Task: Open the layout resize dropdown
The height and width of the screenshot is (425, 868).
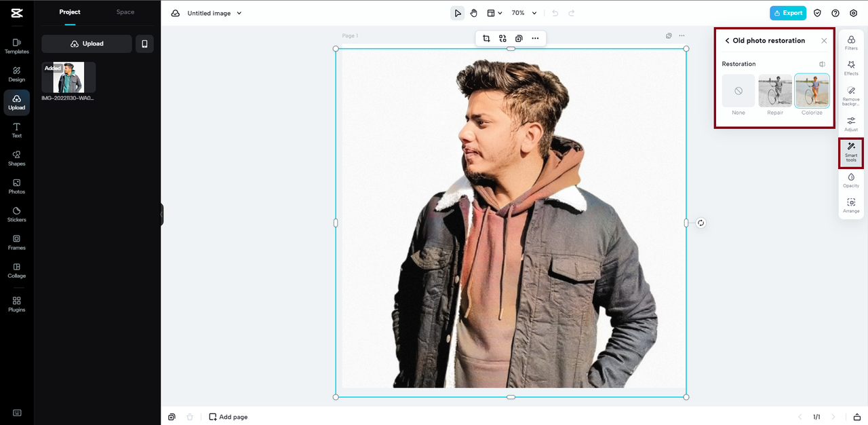Action: (x=495, y=13)
